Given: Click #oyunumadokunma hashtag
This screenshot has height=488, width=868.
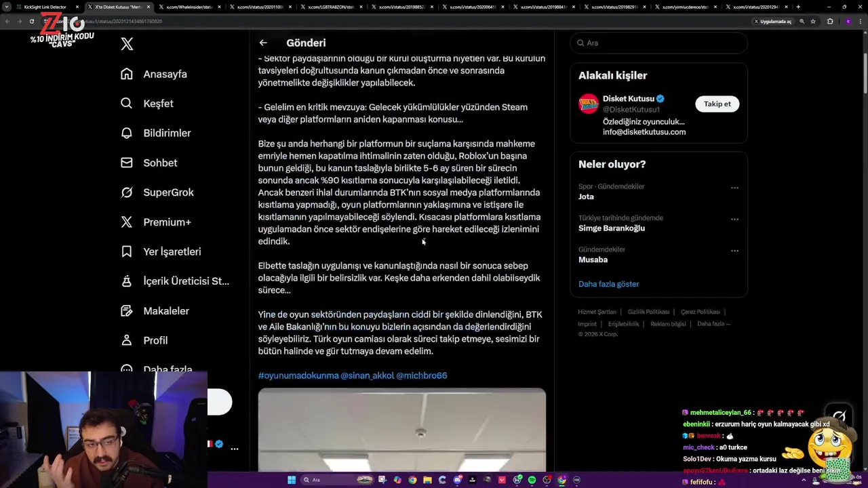Looking at the screenshot, I should (x=298, y=375).
